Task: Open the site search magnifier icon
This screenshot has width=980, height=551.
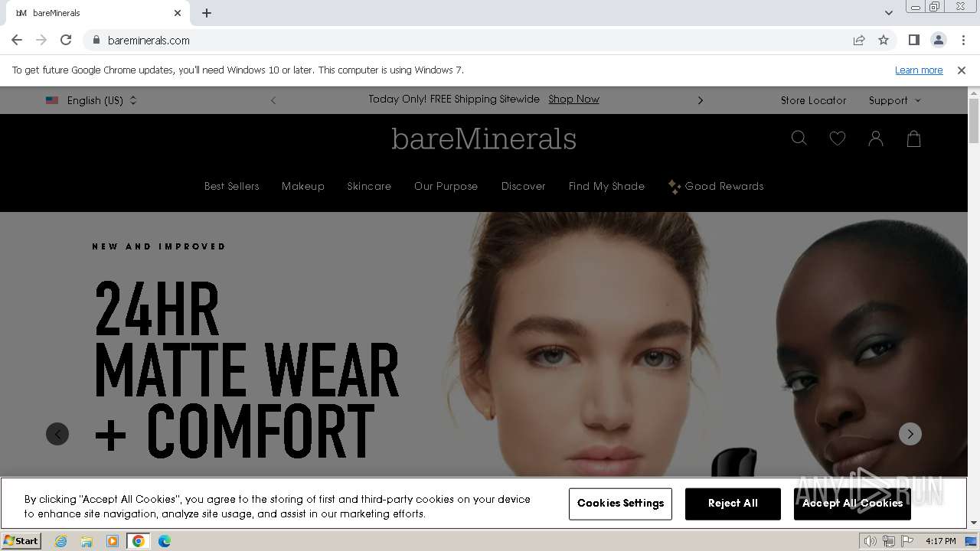Action: click(x=799, y=139)
